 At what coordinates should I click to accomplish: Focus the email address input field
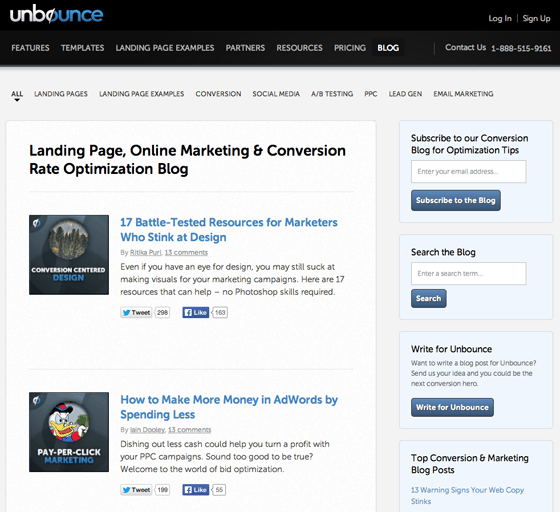[x=469, y=171]
